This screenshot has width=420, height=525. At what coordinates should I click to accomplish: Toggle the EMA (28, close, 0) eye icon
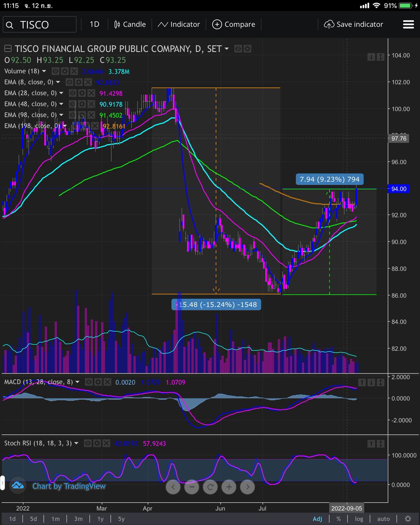pyautogui.click(x=73, y=93)
